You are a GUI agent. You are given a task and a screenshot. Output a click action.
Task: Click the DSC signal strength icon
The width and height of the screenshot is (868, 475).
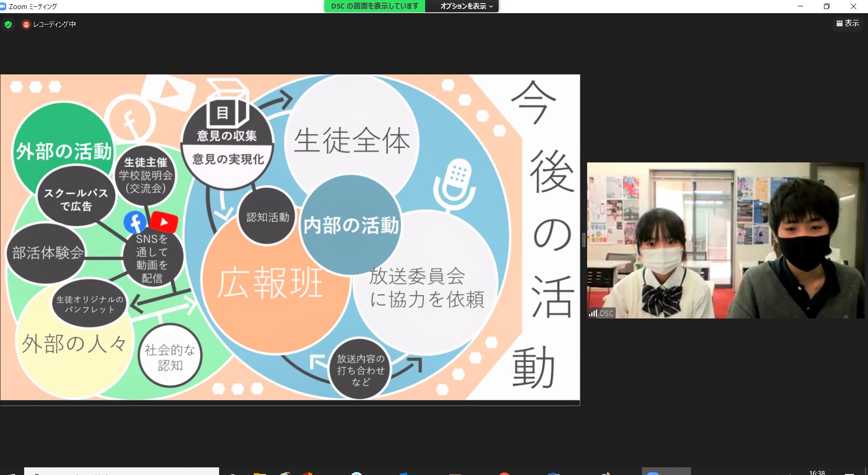click(x=593, y=313)
